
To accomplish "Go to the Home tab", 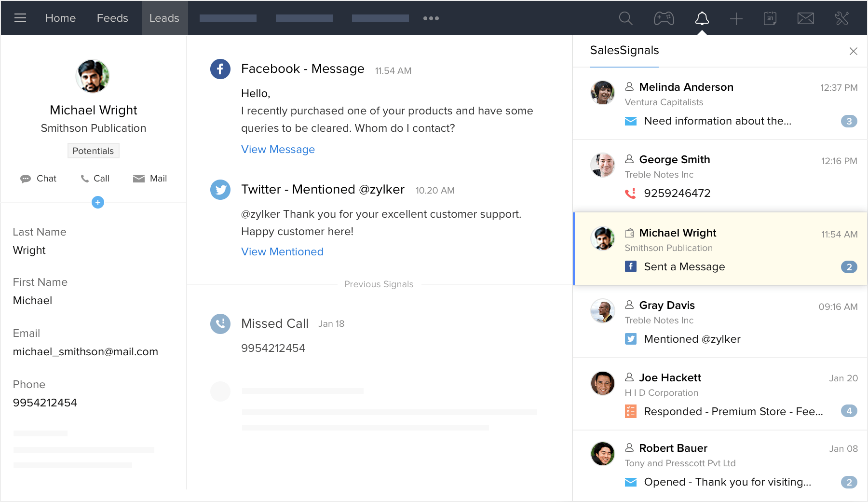I will coord(60,18).
